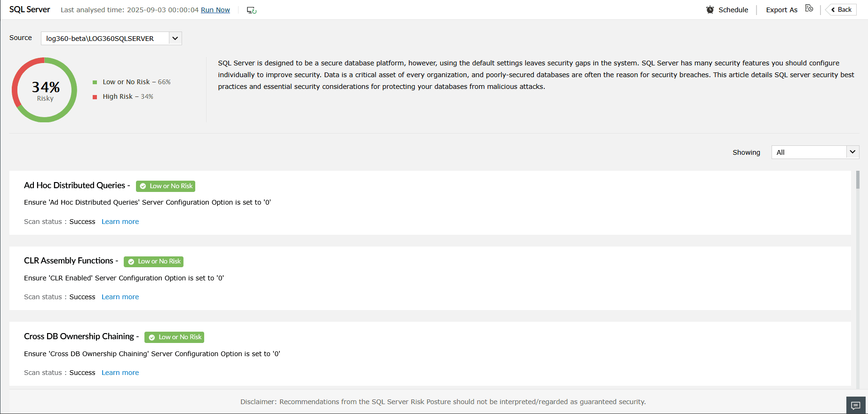Open Learn more for Ad Hoc Distributed Queries
This screenshot has height=414, width=868.
pyautogui.click(x=120, y=222)
